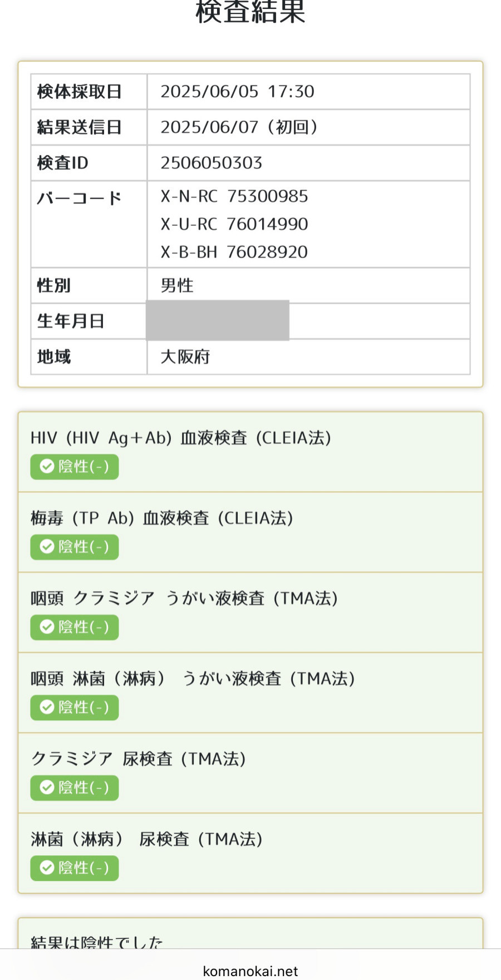Screen dimensions: 501x980
Task: Tap the クラミジア 尿検査 title
Action: (139, 759)
